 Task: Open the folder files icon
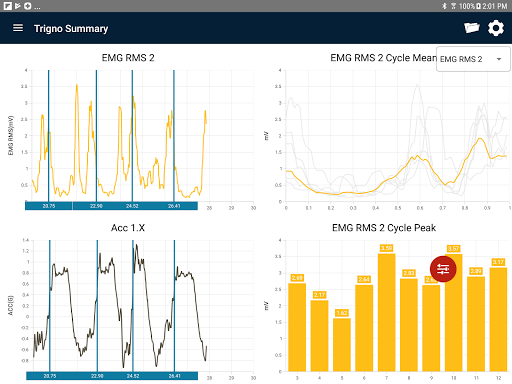pyautogui.click(x=472, y=28)
